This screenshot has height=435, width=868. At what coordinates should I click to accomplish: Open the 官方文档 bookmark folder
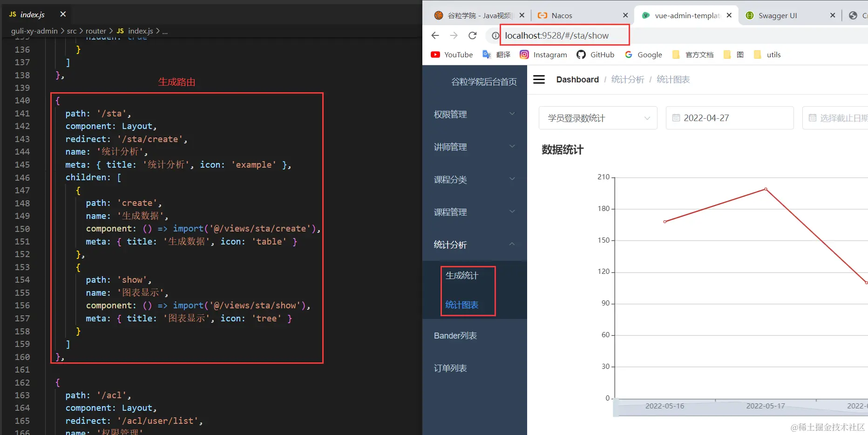(693, 54)
